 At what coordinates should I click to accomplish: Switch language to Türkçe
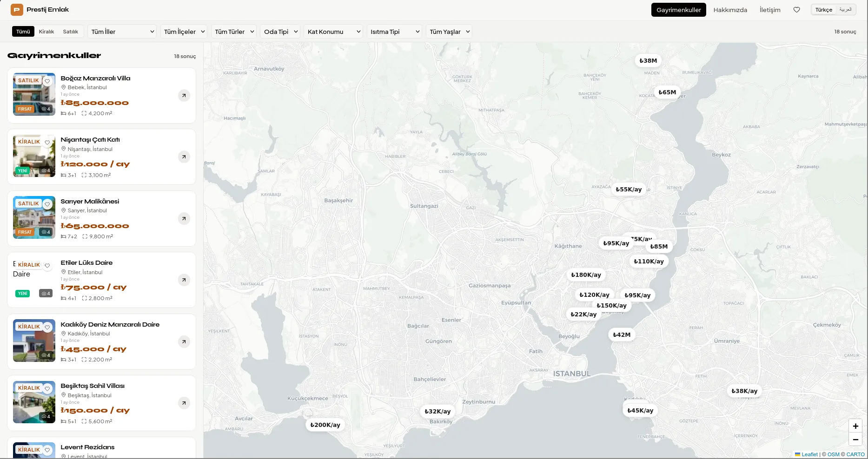tap(824, 10)
